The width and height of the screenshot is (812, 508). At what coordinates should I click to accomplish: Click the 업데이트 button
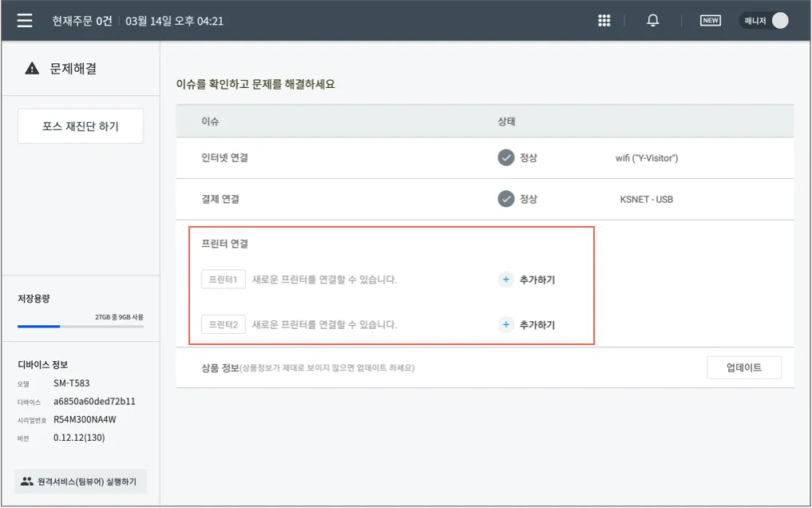click(743, 367)
